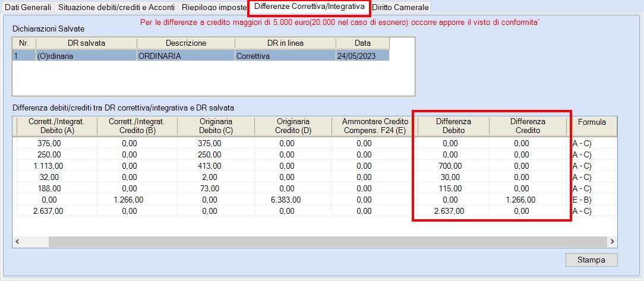Open the Riepilogo imposte tab

(214, 7)
